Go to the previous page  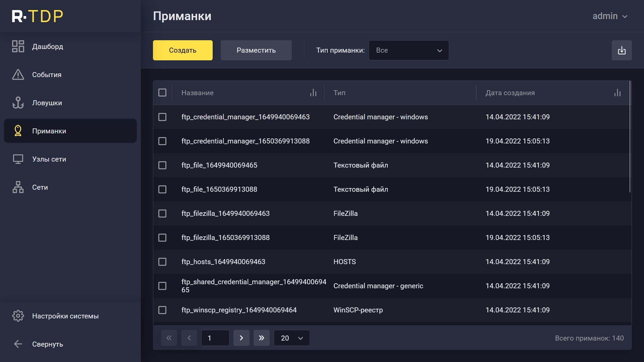pyautogui.click(x=189, y=338)
